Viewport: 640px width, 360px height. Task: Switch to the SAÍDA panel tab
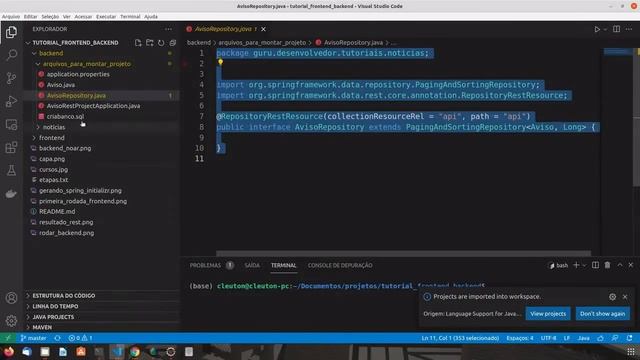click(x=252, y=265)
